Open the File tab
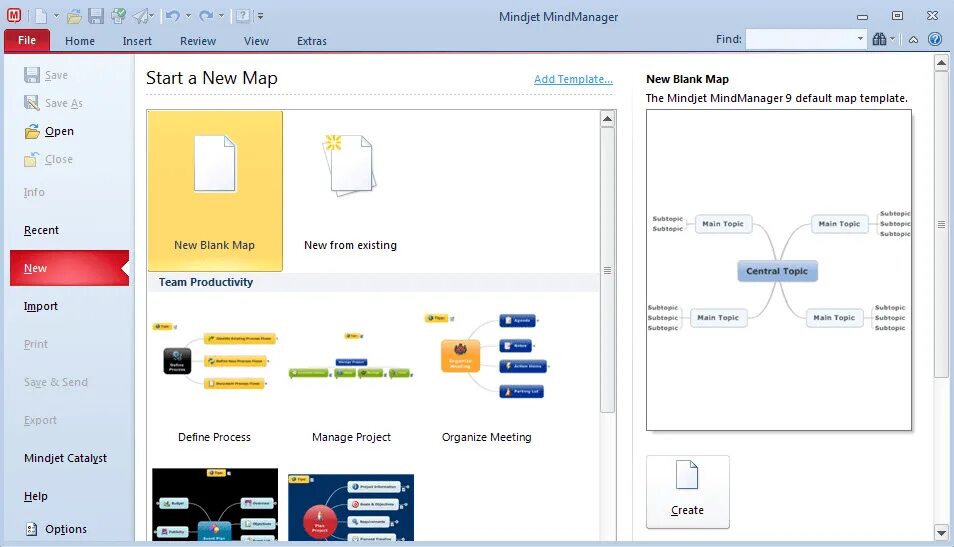954x547 pixels. point(27,40)
